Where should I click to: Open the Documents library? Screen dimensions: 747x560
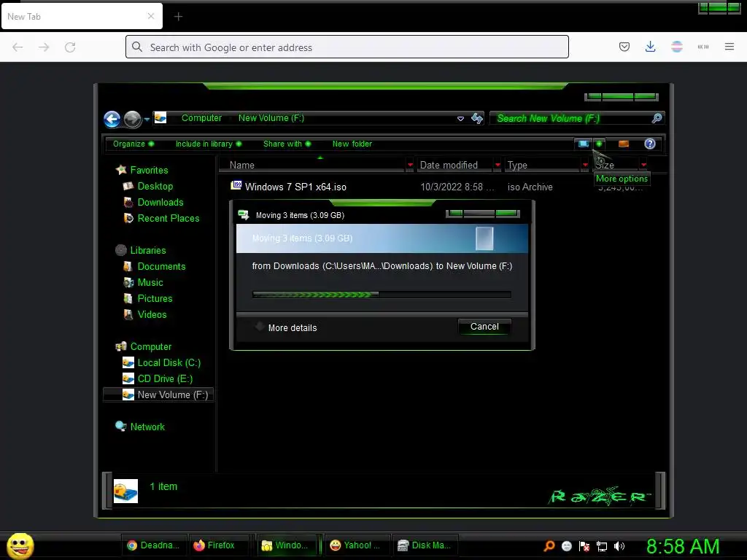(x=161, y=267)
